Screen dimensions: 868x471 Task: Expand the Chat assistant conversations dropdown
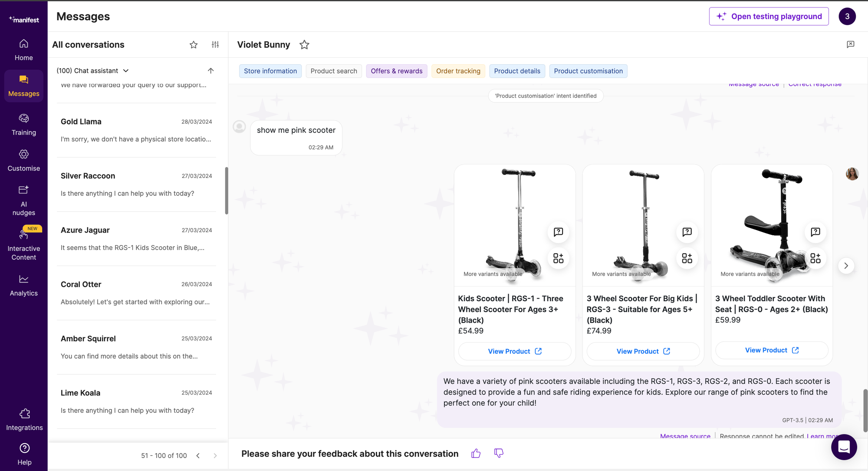tap(126, 70)
